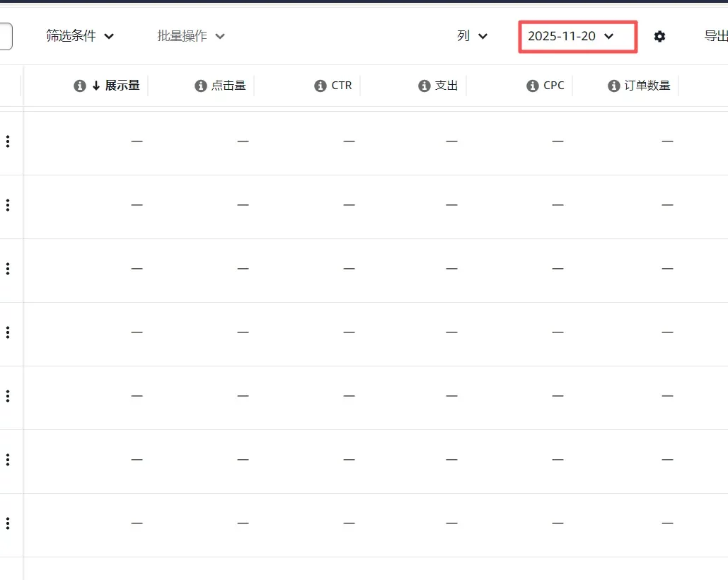Image resolution: width=728 pixels, height=580 pixels.
Task: Click the info icon beside 展示量
Action: click(x=80, y=86)
